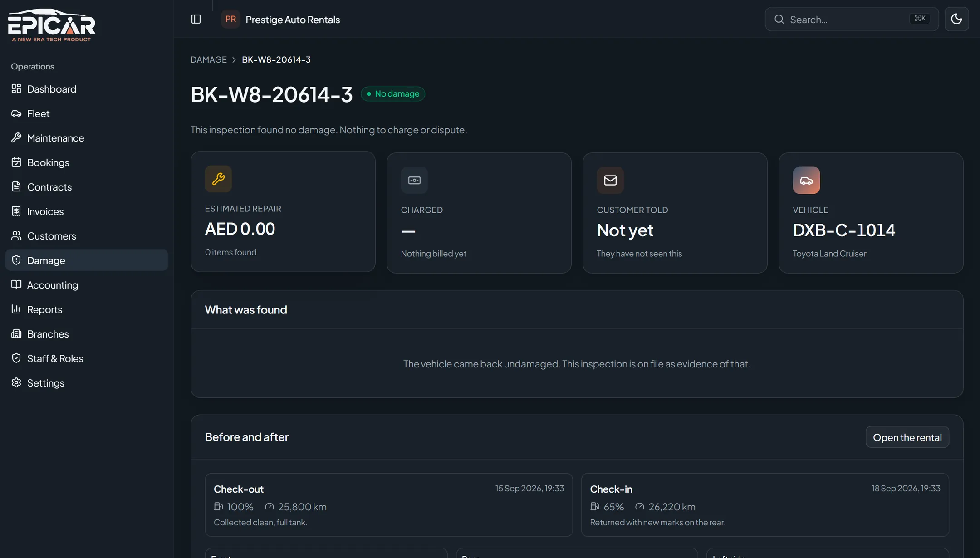Click the Customer Told envelope icon

pyautogui.click(x=610, y=180)
